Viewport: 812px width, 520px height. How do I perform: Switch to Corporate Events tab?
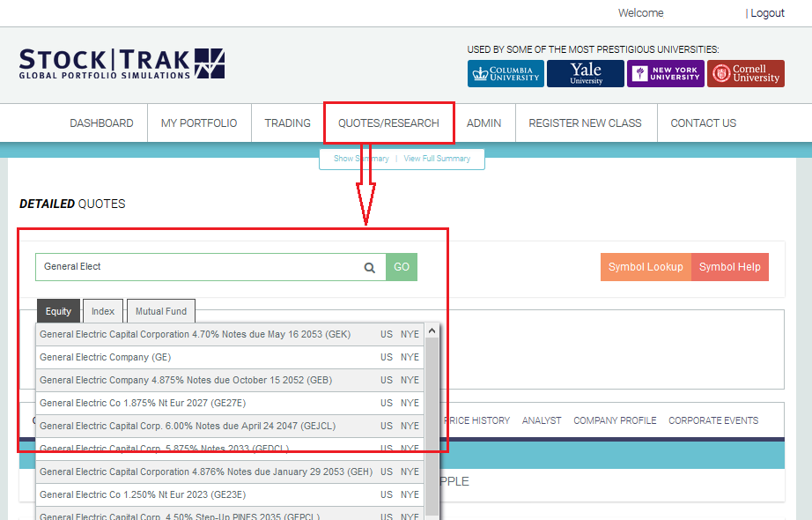pyautogui.click(x=713, y=420)
